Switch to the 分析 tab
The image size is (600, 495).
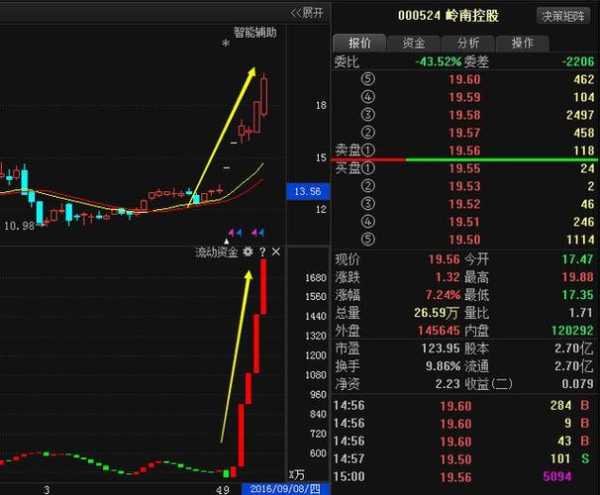point(467,44)
